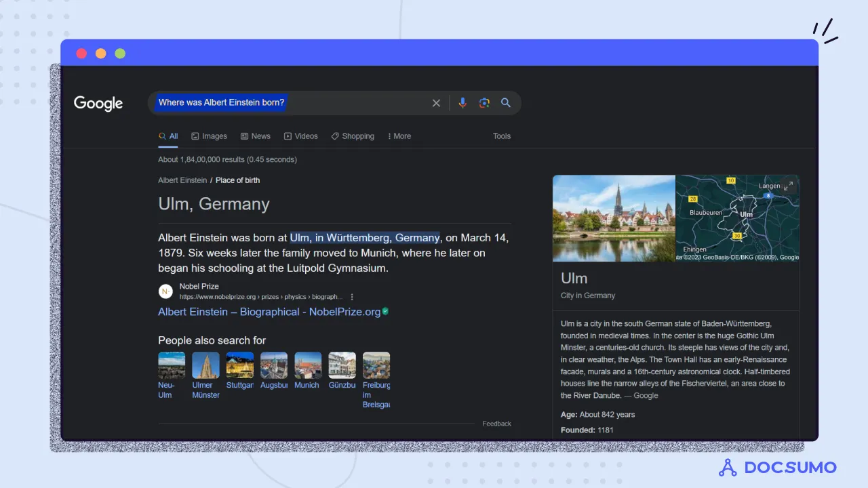This screenshot has width=868, height=488.
Task: Open the Albert Einstein breadcrumb link
Action: [182, 180]
